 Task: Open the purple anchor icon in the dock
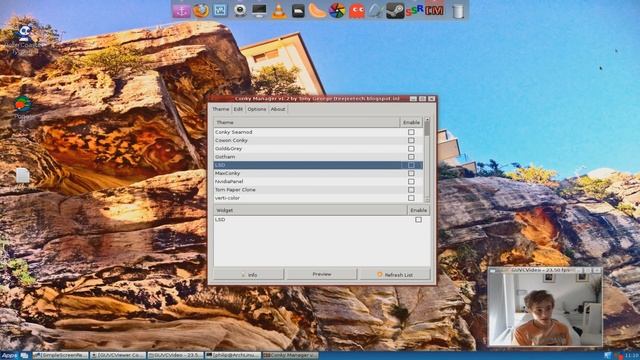coord(182,11)
